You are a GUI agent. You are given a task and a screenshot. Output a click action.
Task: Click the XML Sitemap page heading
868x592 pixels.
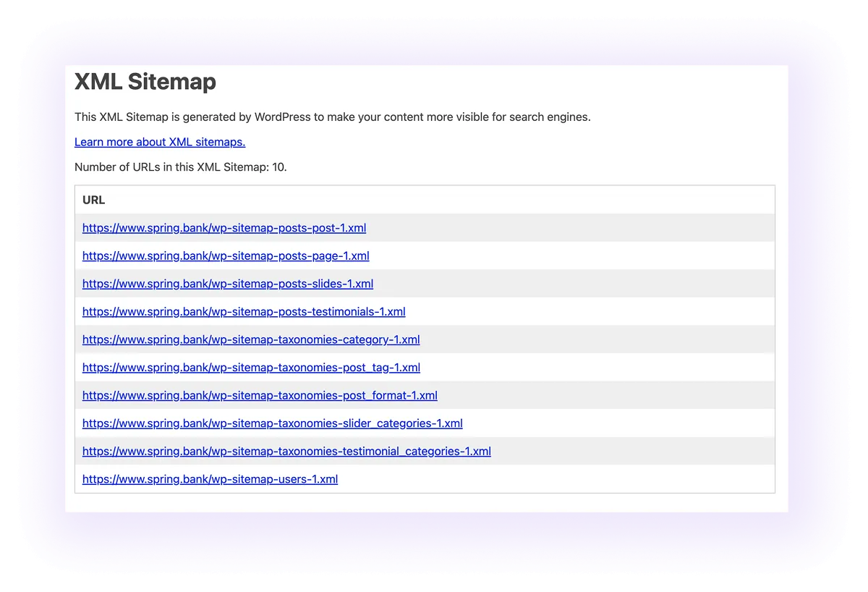click(145, 82)
